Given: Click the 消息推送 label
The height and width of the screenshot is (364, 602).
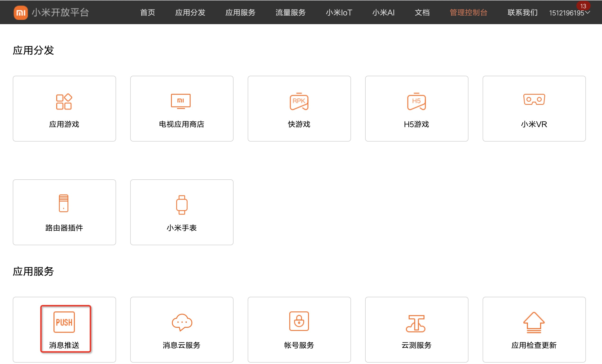Looking at the screenshot, I should pos(64,345).
